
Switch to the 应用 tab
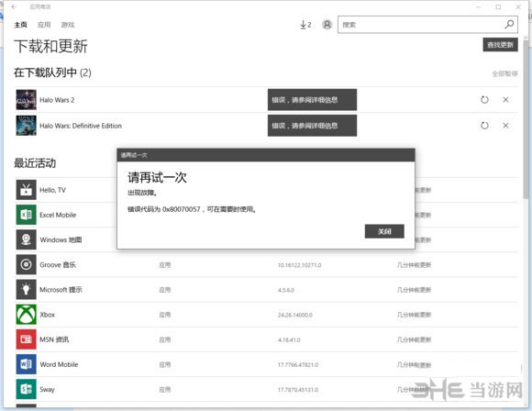(x=44, y=25)
